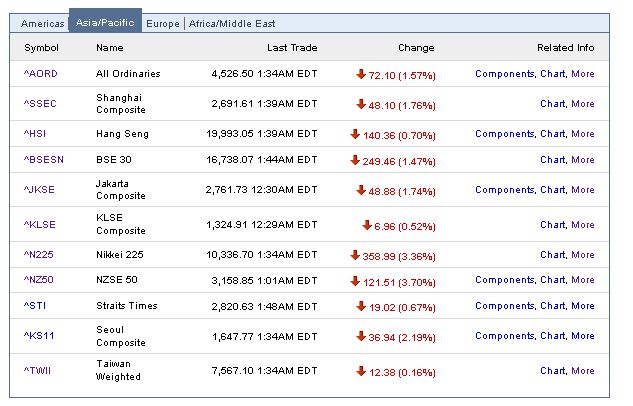The height and width of the screenshot is (406, 633).
Task: Select the Africa/Middle East tab
Action: pyautogui.click(x=232, y=24)
